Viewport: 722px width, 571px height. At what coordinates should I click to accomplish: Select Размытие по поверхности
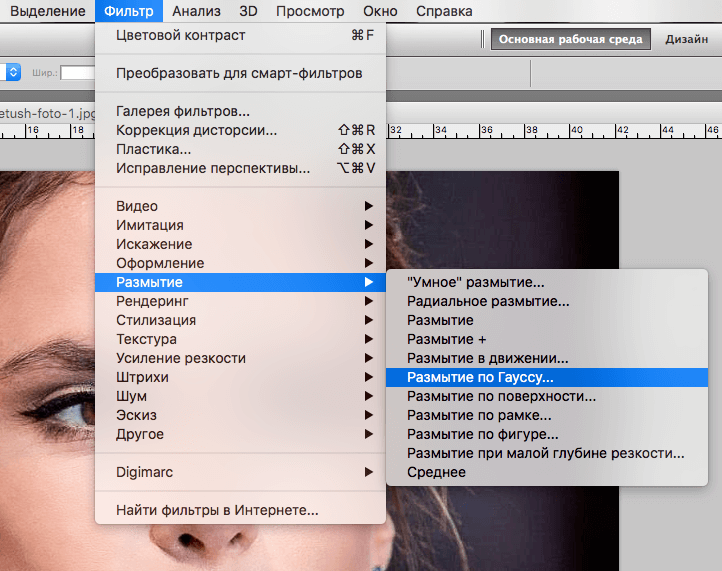coord(547,396)
